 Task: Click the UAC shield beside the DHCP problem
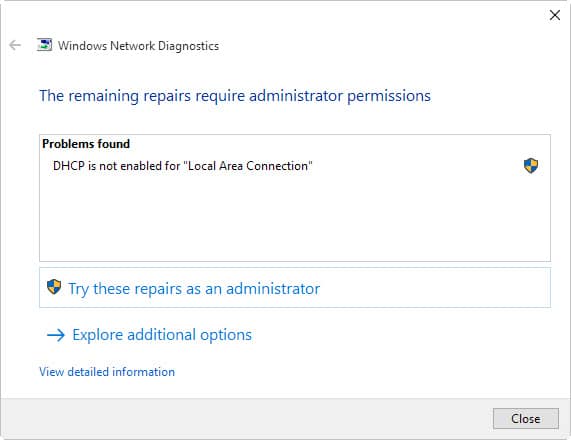(x=531, y=166)
